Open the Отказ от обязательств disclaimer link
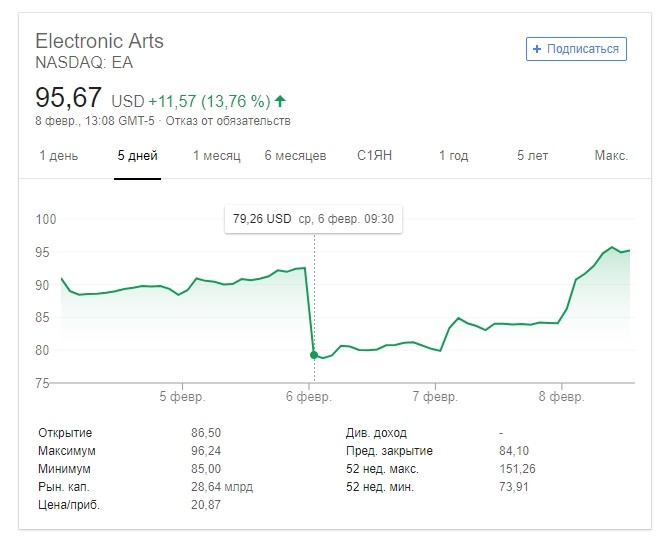 click(228, 121)
